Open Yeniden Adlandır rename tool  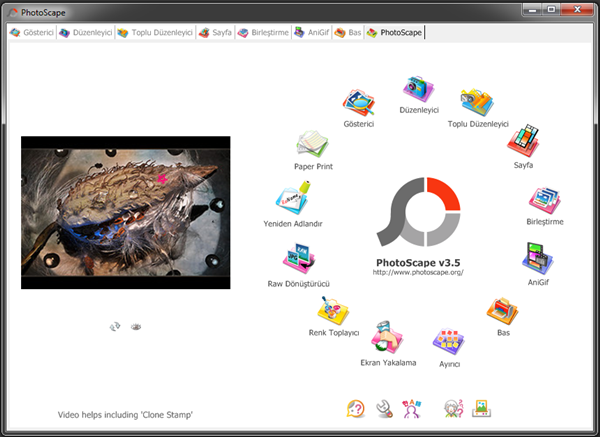291,201
